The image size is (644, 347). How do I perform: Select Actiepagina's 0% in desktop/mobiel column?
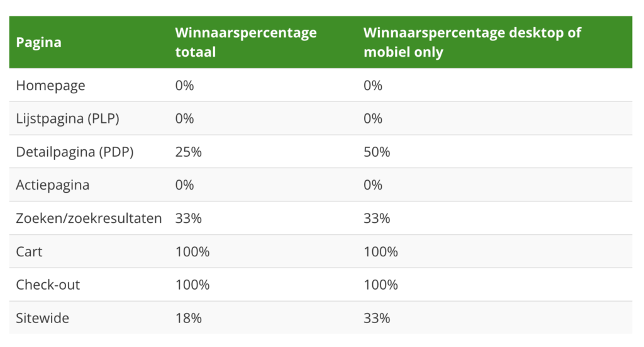373,185
